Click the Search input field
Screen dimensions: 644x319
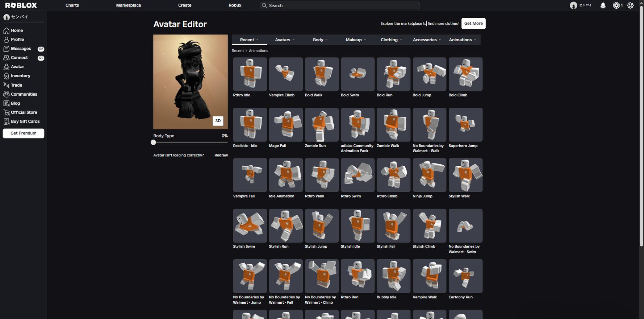[x=340, y=5]
